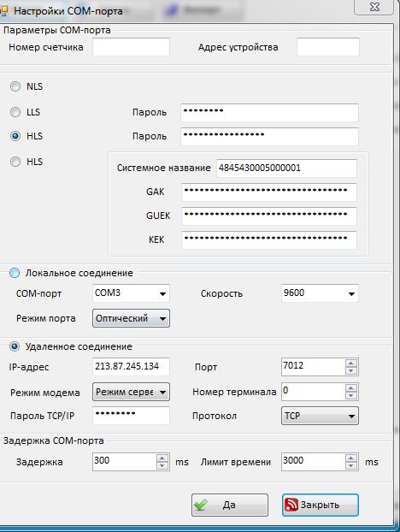The width and height of the screenshot is (400, 532).
Task: Open the Протокол TCP dropdown
Action: pyautogui.click(x=320, y=416)
